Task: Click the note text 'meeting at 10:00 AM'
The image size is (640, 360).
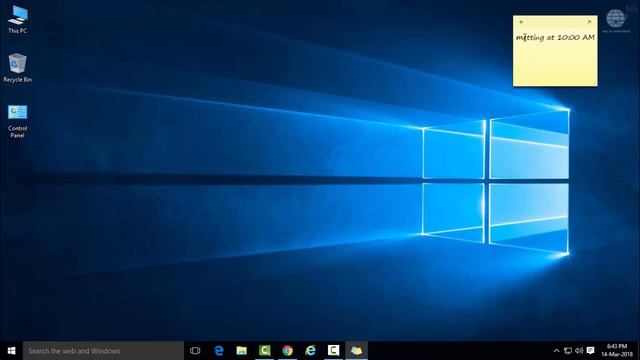Action: [x=555, y=38]
